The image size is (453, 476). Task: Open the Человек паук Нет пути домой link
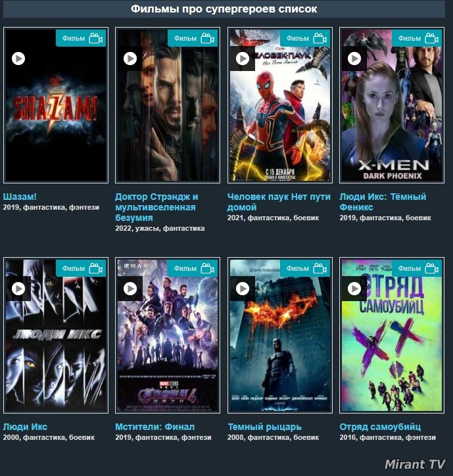[x=279, y=202]
